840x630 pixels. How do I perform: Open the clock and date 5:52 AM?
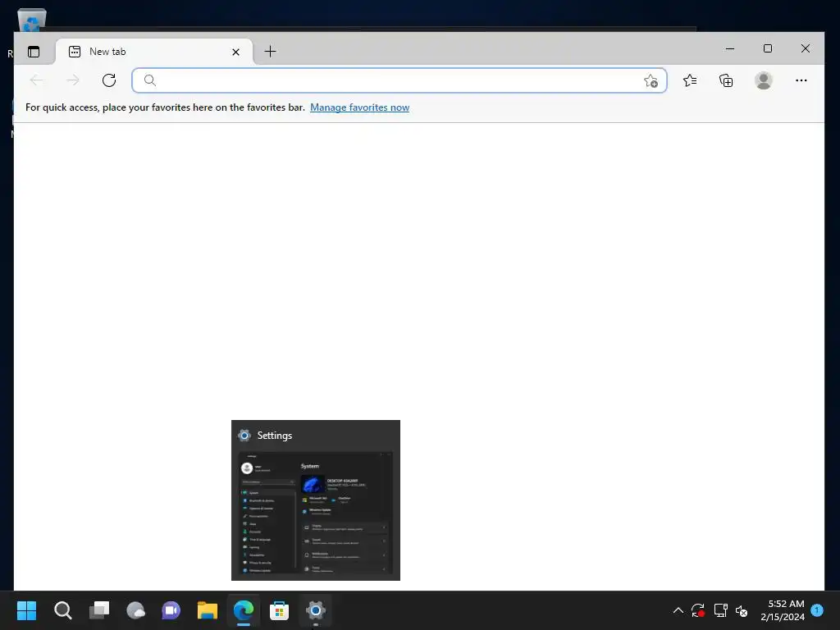click(x=783, y=610)
